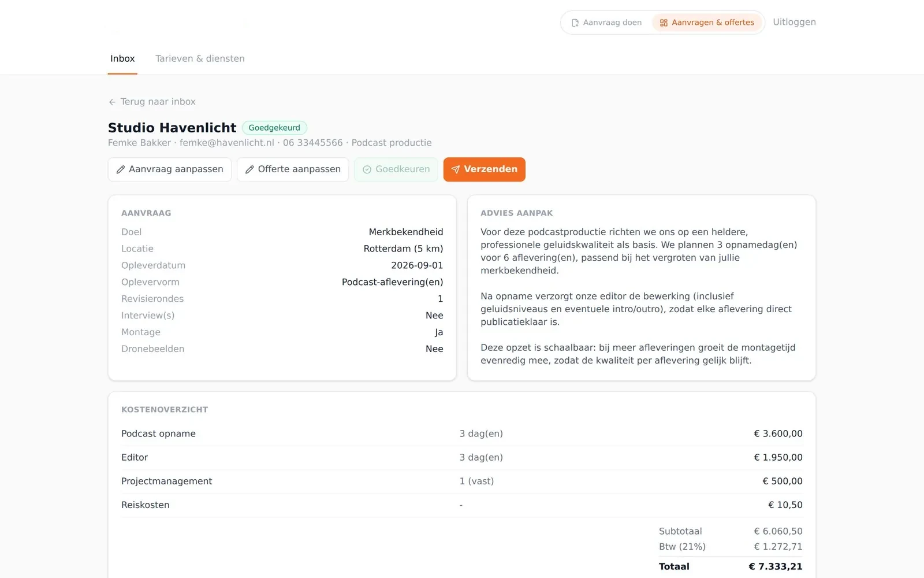Click the Montage label

(x=141, y=332)
